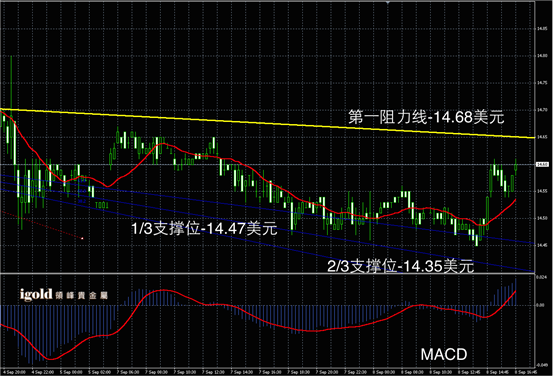553x376 pixels.
Task: Click the igold logo watermark
Action: 63,294
